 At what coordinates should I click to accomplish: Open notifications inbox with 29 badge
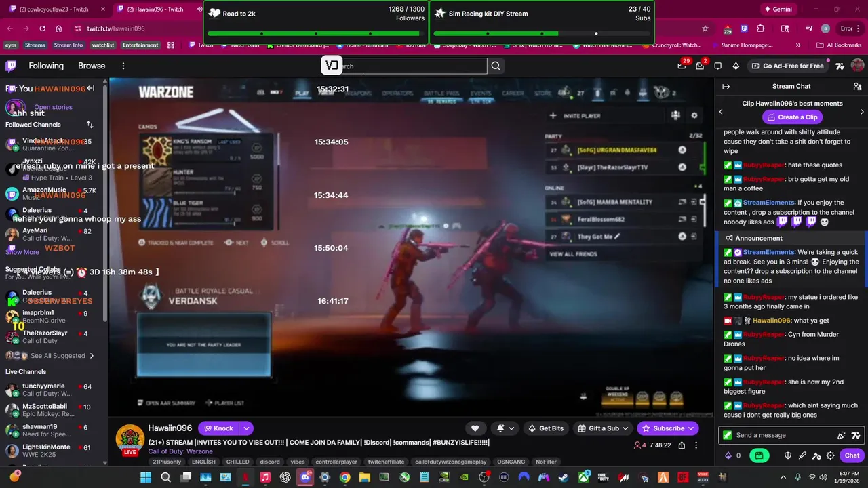[x=682, y=66]
